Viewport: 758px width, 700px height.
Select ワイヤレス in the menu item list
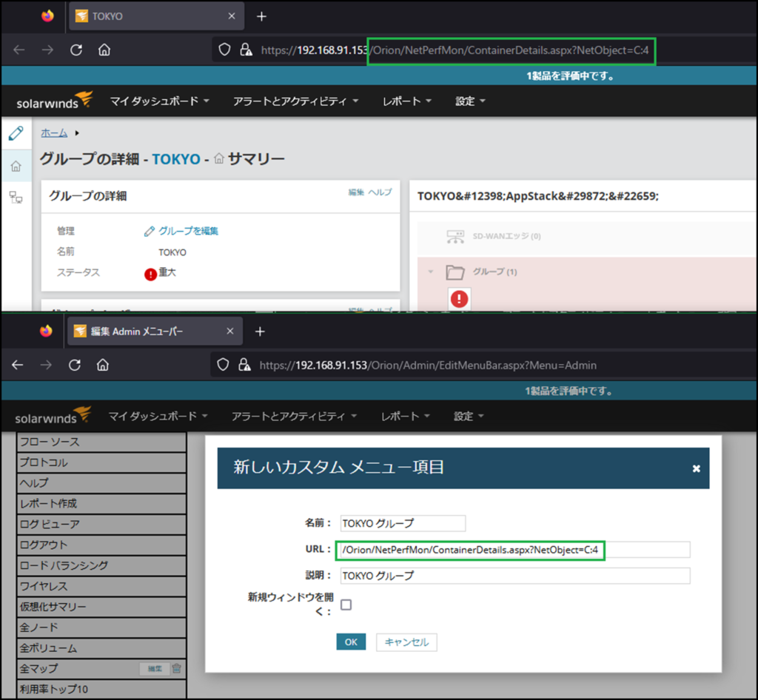(101, 586)
